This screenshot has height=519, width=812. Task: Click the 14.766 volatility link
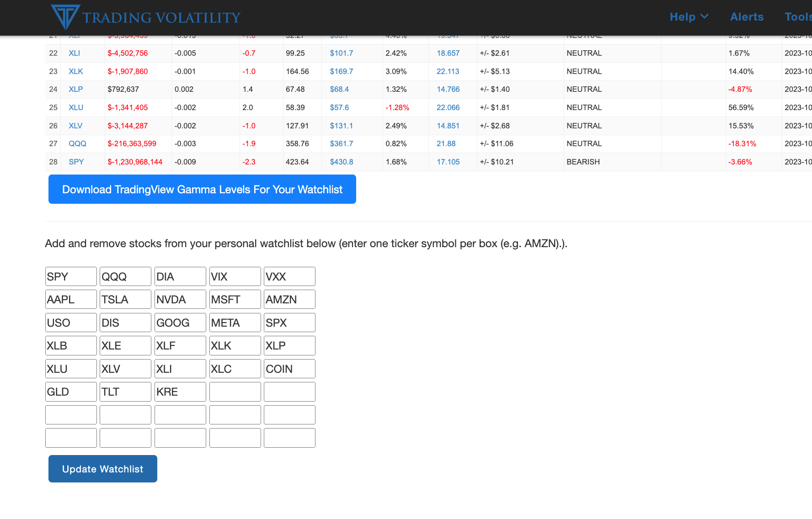[448, 89]
